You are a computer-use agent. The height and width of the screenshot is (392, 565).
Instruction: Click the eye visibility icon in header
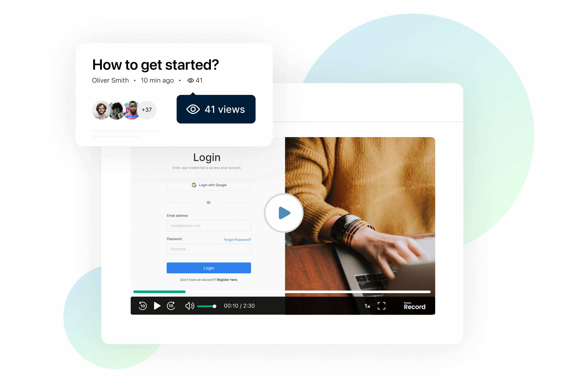tap(191, 80)
